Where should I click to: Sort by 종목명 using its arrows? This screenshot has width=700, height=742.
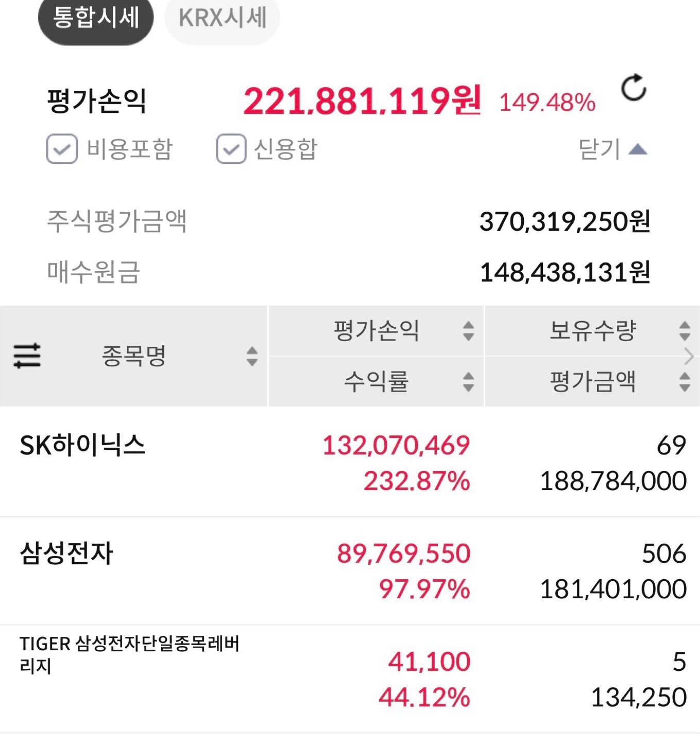[252, 356]
